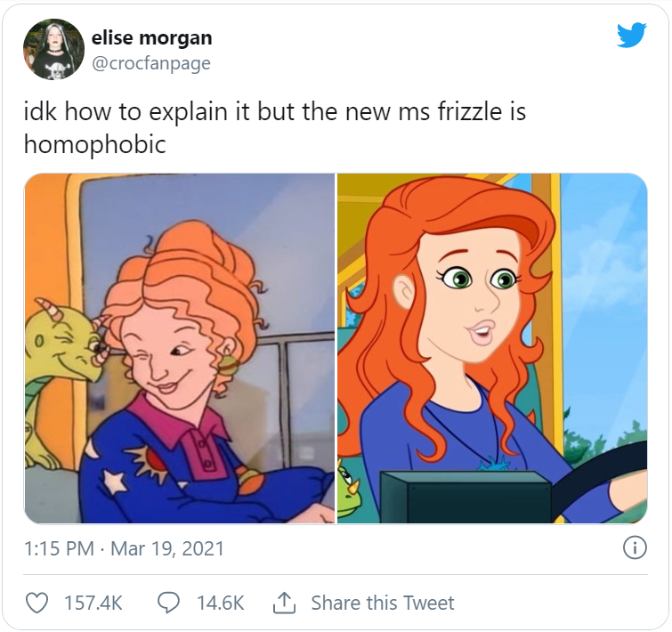Open the @crocfanpage handle link
This screenshot has width=672, height=632.
click(151, 63)
